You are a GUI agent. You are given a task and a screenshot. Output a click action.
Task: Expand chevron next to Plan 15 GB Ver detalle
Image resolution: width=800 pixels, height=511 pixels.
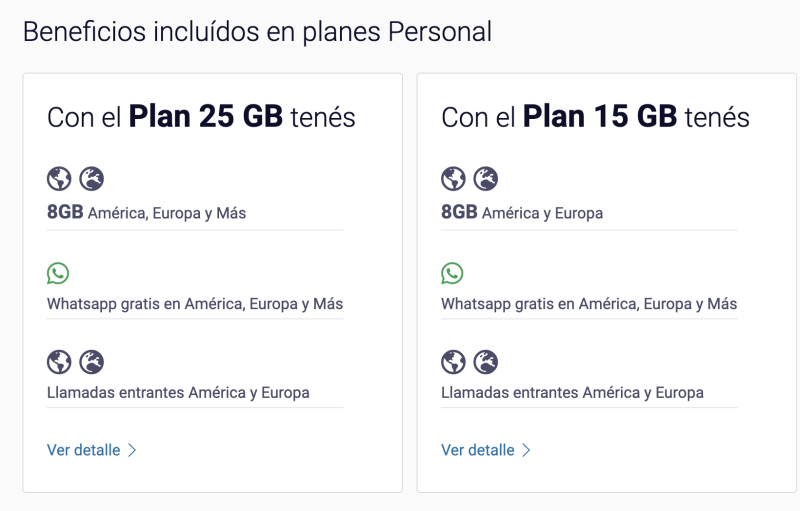click(527, 450)
